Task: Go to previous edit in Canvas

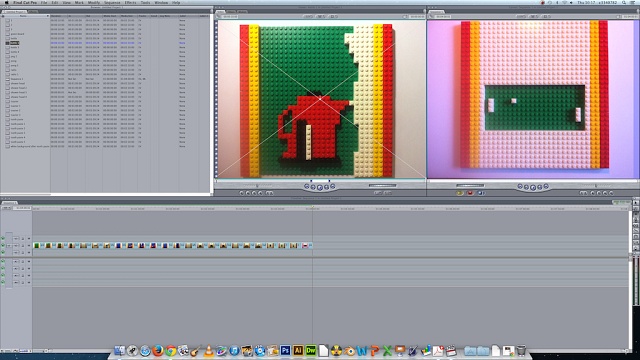Action: click(520, 187)
